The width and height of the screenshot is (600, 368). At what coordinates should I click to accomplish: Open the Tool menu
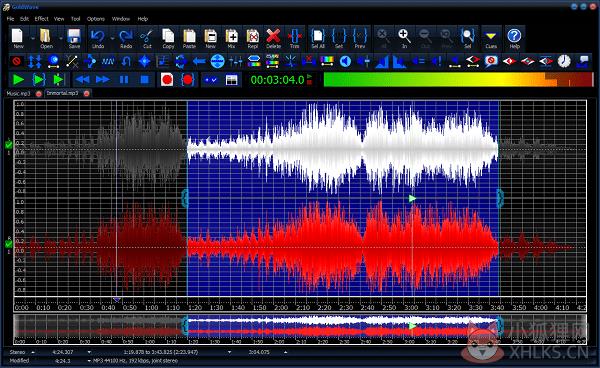75,19
